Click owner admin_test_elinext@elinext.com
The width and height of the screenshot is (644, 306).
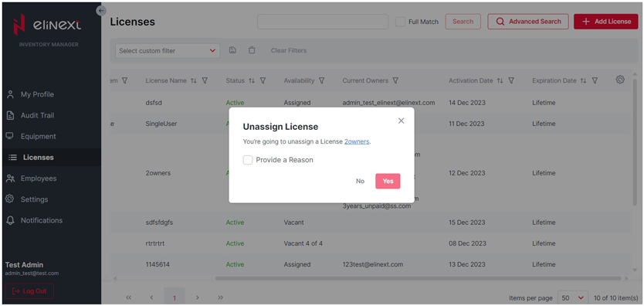388,103
